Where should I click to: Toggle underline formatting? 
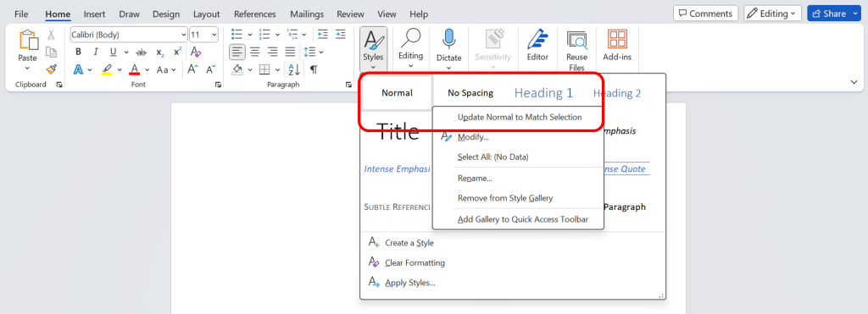pos(113,52)
